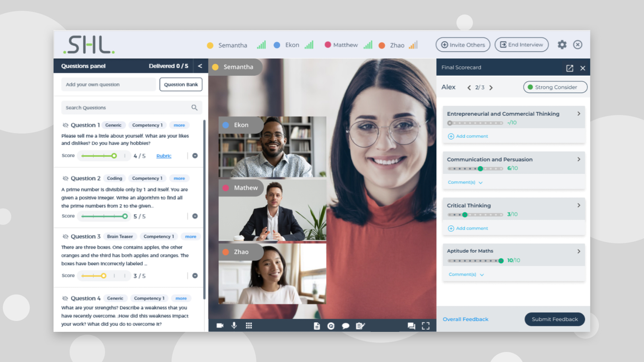Expand Aptitude for Maths chevron
Image resolution: width=644 pixels, height=362 pixels.
click(579, 251)
